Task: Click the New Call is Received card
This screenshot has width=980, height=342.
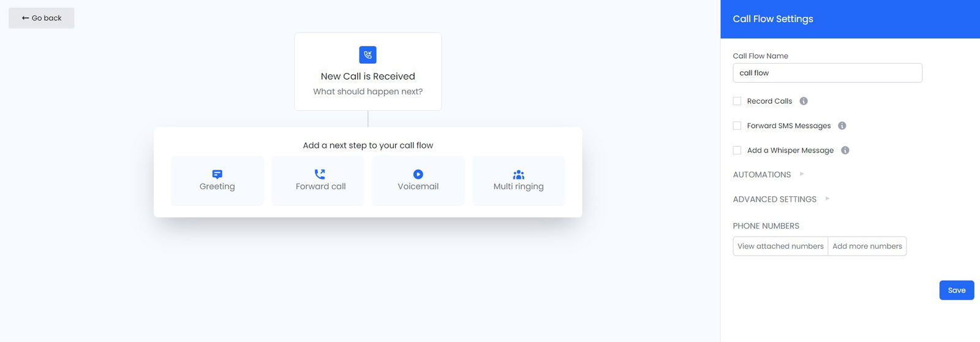Action: (x=368, y=72)
